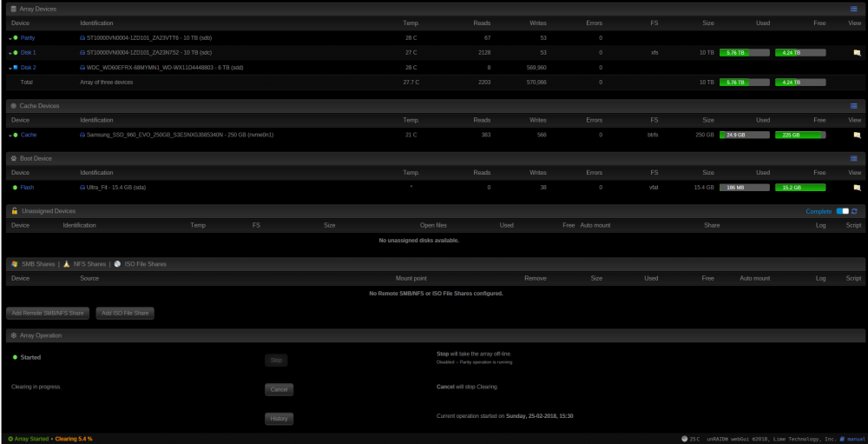Open the Disk 1 device link
This screenshot has height=444, width=868.
(x=29, y=53)
